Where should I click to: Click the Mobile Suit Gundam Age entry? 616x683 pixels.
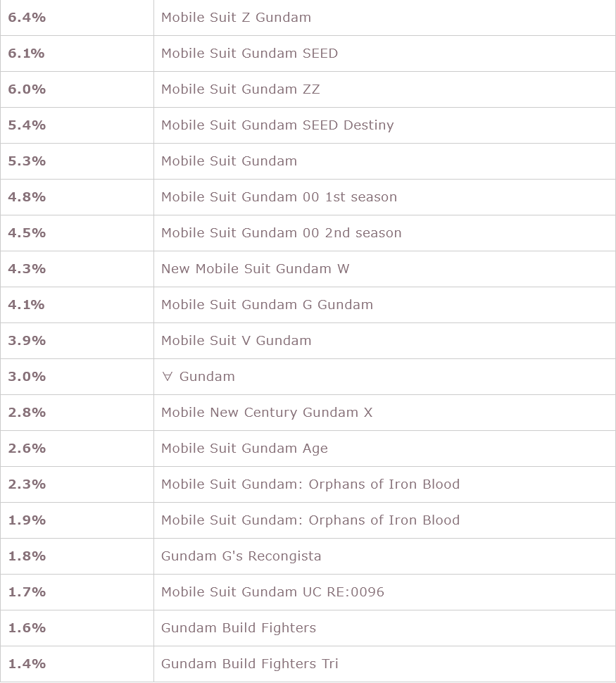(x=244, y=449)
